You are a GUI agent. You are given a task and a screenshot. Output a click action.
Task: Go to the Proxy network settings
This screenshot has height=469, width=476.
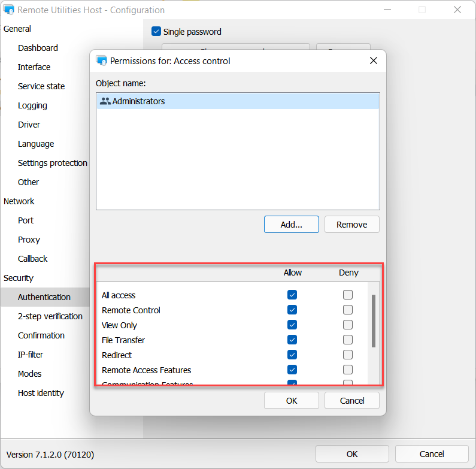29,240
